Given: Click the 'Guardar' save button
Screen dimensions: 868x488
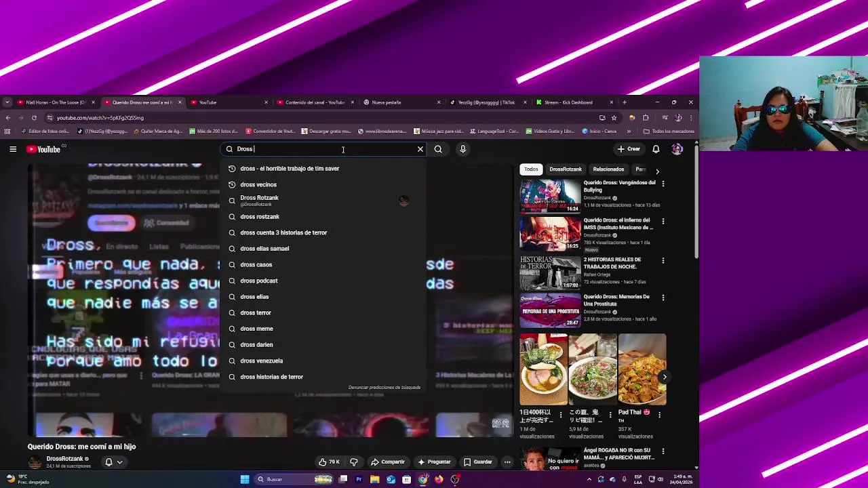Looking at the screenshot, I should [x=477, y=462].
